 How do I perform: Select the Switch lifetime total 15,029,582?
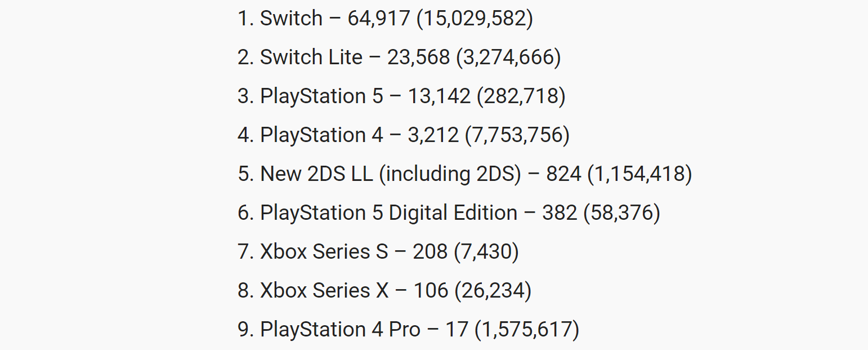[x=475, y=19]
